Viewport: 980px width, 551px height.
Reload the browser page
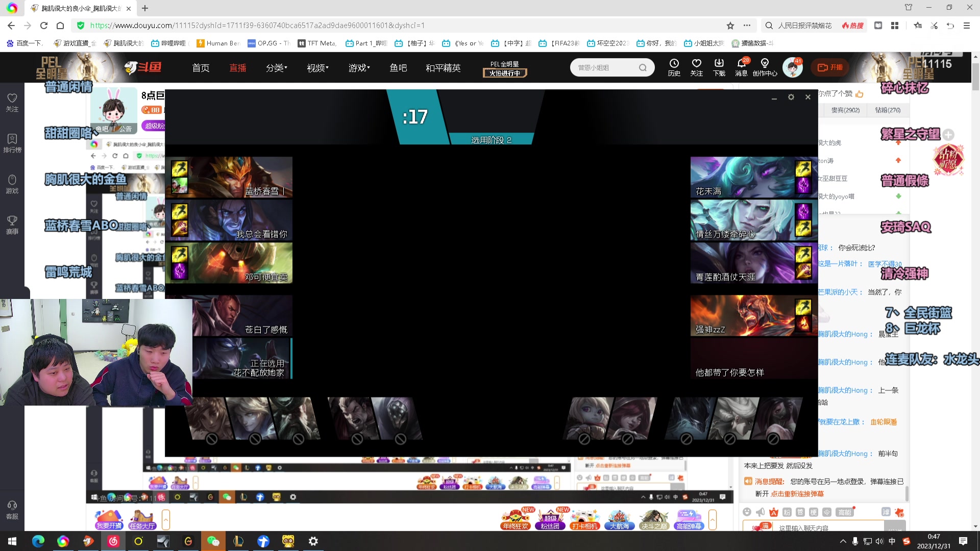point(44,26)
